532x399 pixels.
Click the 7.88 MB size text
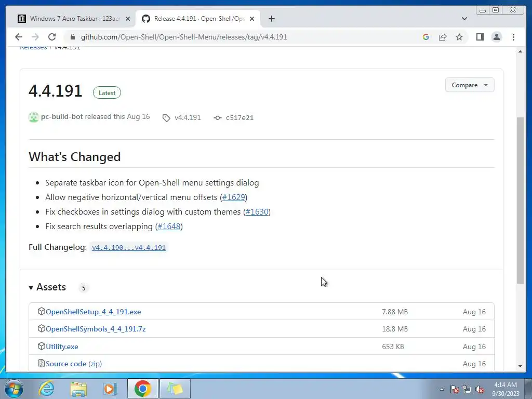click(395, 312)
